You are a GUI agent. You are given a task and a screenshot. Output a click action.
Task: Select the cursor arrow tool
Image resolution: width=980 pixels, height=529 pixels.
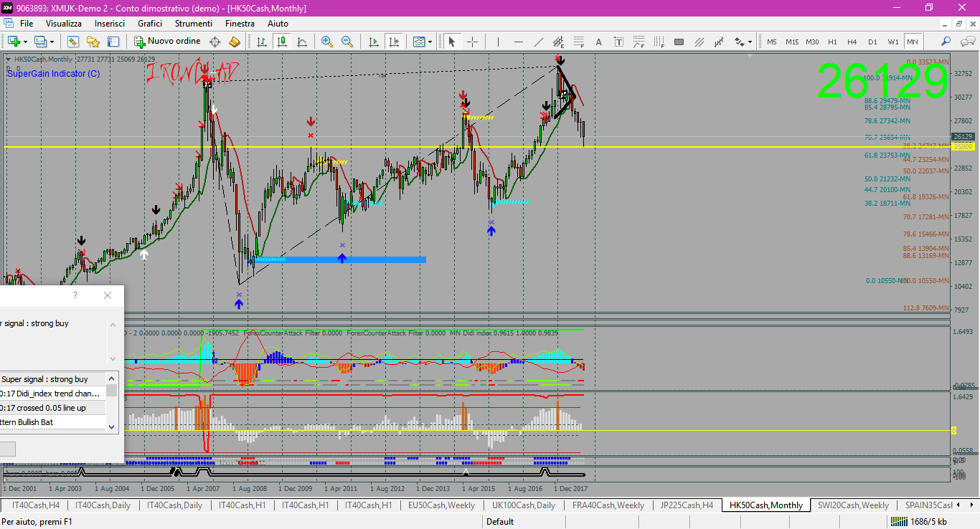click(x=452, y=42)
